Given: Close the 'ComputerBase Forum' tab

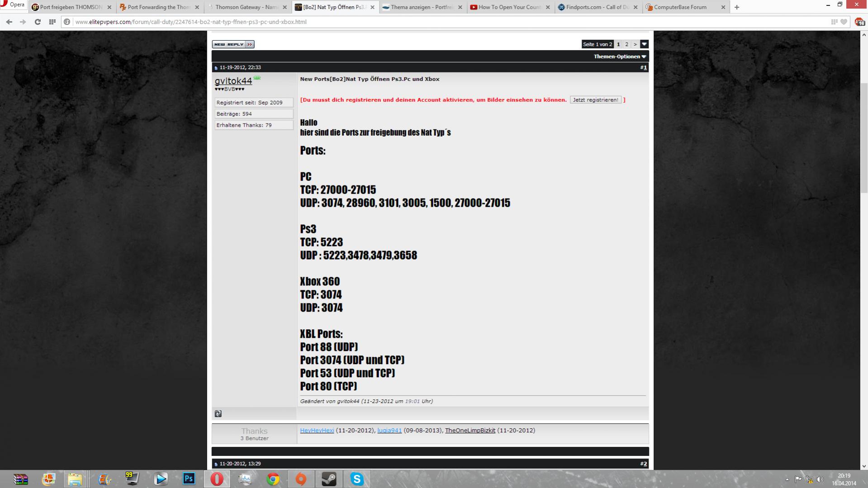Looking at the screenshot, I should click(x=723, y=7).
